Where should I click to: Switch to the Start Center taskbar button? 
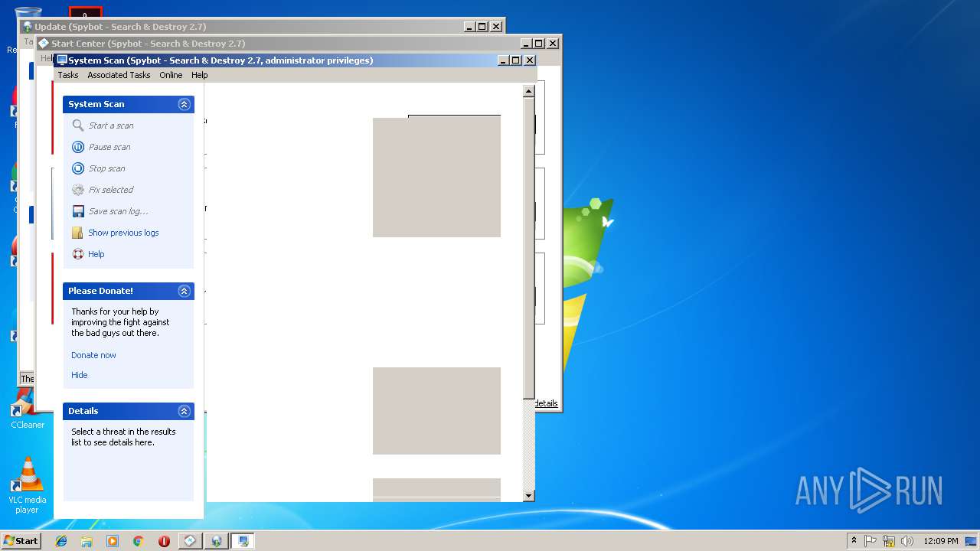(191, 541)
